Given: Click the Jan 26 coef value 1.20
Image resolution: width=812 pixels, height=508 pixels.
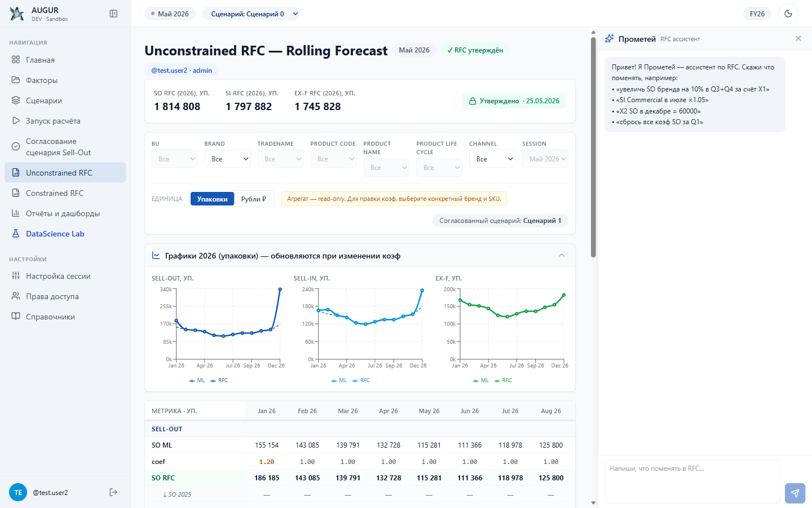Looking at the screenshot, I should [x=267, y=462].
